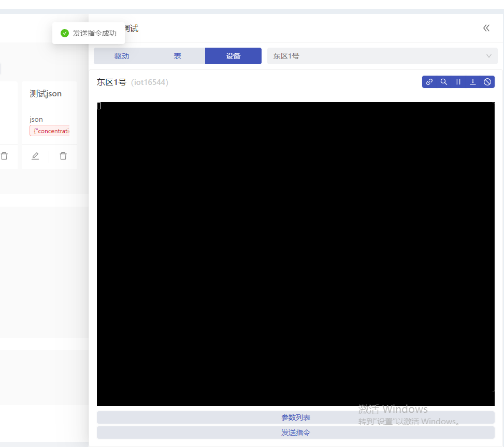Image resolution: width=504 pixels, height=447 pixels.
Task: Switch to the 表 tab
Action: [178, 56]
